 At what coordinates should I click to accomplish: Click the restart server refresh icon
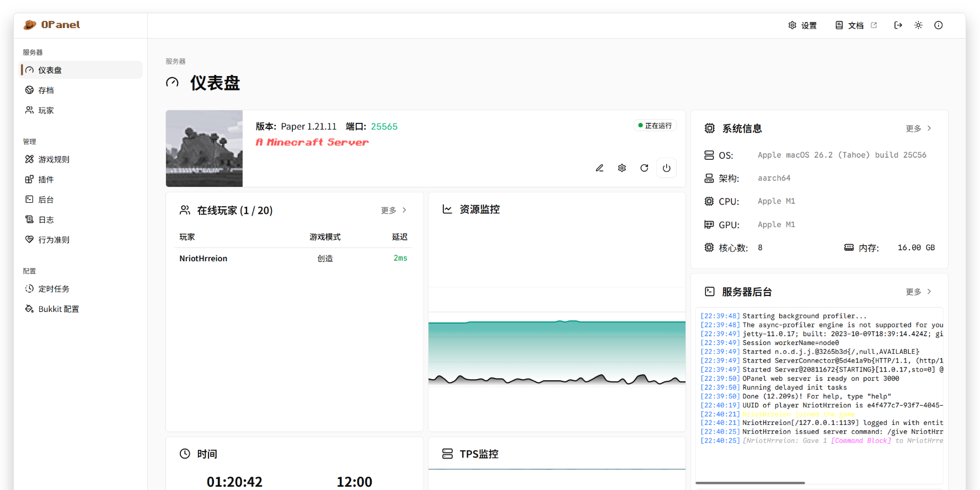644,168
